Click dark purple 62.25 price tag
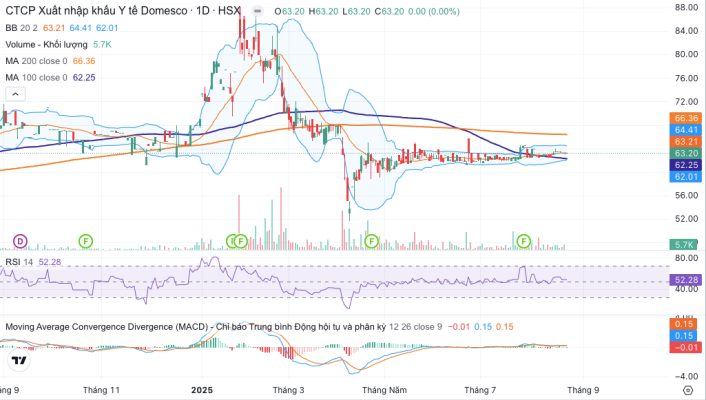The height and width of the screenshot is (400, 706). (686, 165)
